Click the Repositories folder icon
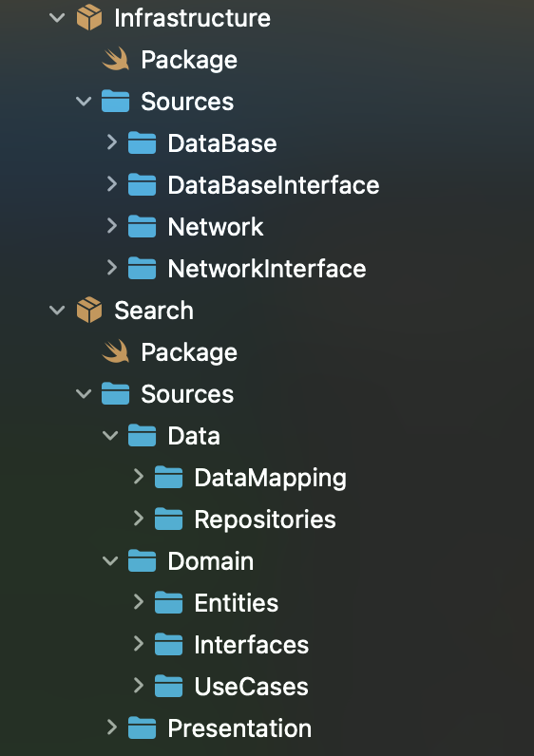The image size is (534, 756). click(169, 520)
